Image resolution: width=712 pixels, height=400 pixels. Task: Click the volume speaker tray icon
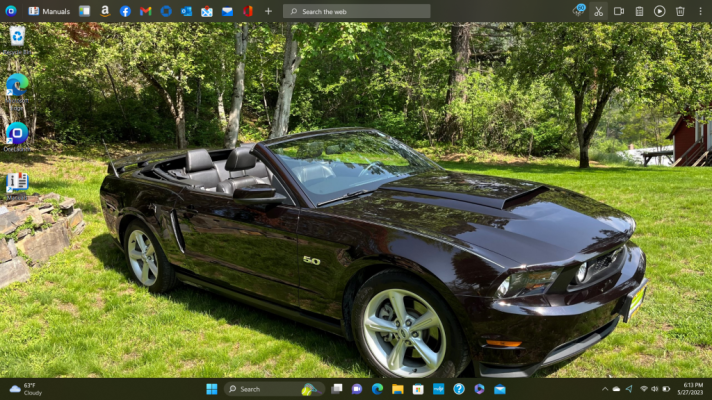pyautogui.click(x=654, y=389)
